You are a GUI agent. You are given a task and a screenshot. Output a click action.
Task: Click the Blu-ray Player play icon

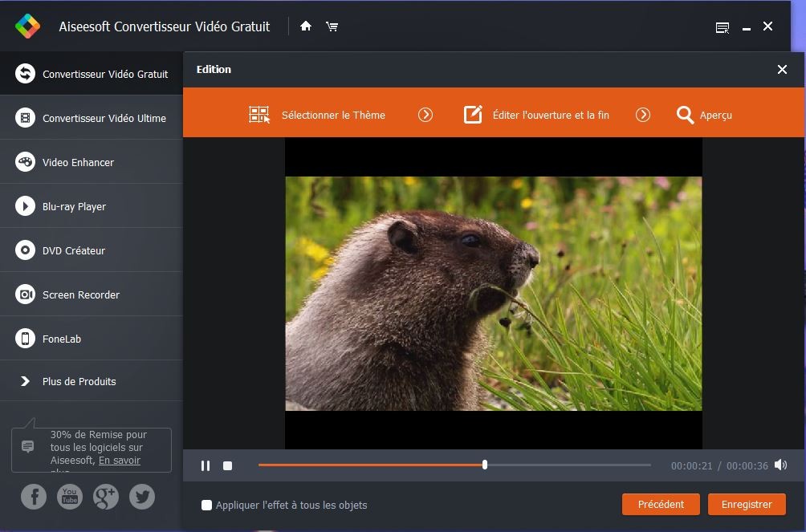[x=25, y=206]
